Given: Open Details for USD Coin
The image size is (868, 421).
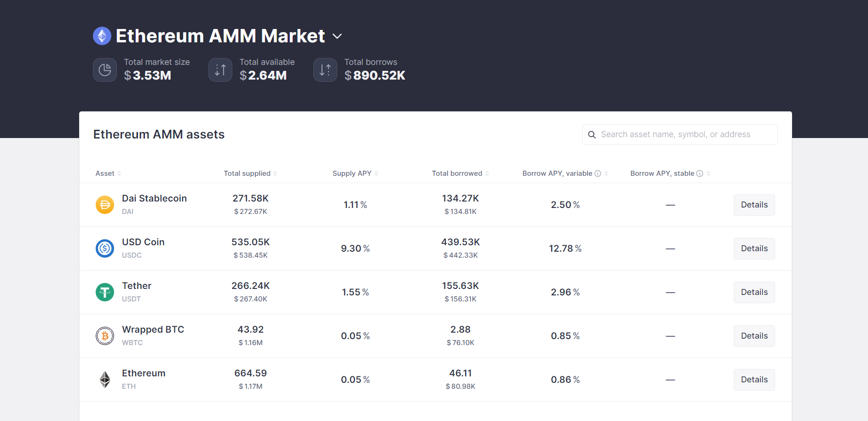Looking at the screenshot, I should pyautogui.click(x=754, y=248).
